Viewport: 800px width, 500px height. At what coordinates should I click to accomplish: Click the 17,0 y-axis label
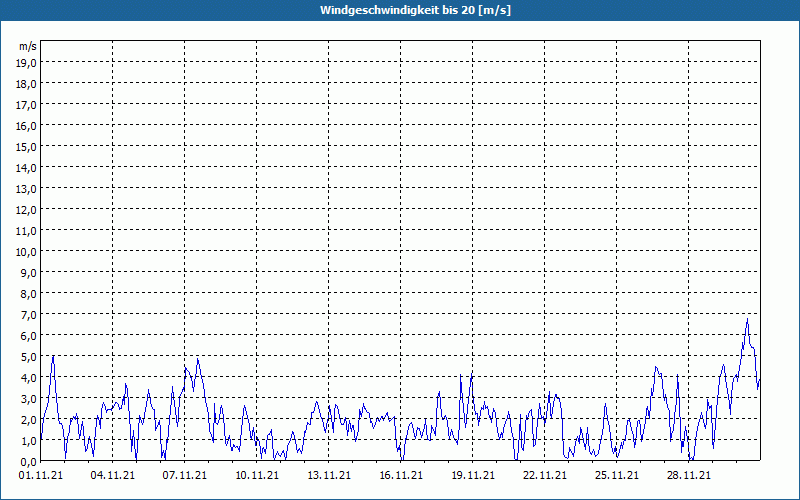[27, 105]
